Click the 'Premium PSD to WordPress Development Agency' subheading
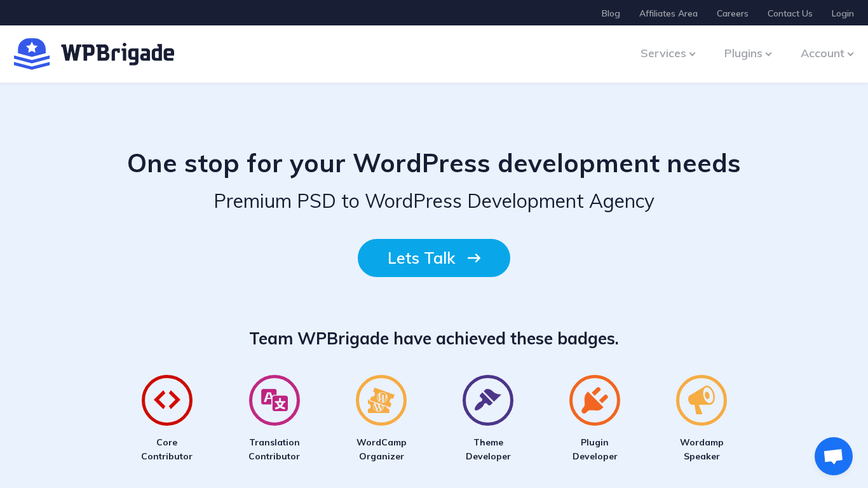 tap(434, 201)
